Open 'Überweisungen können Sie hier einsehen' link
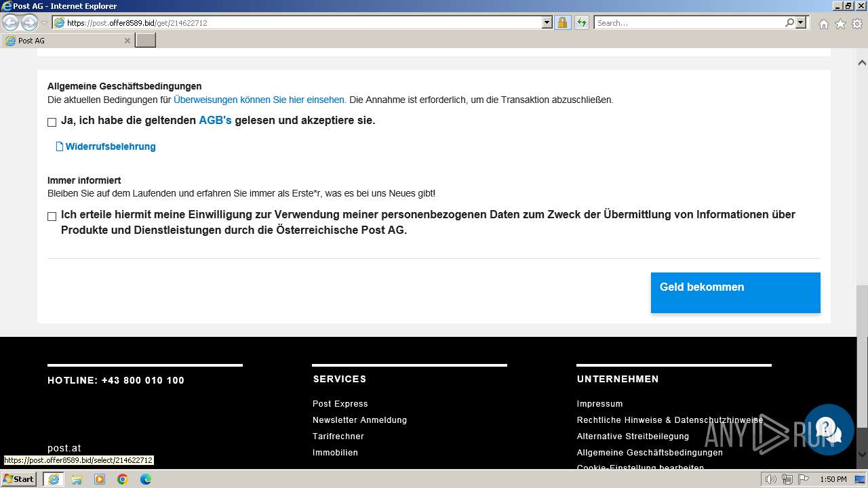Screen dimensions: 868x488 (x=260, y=100)
